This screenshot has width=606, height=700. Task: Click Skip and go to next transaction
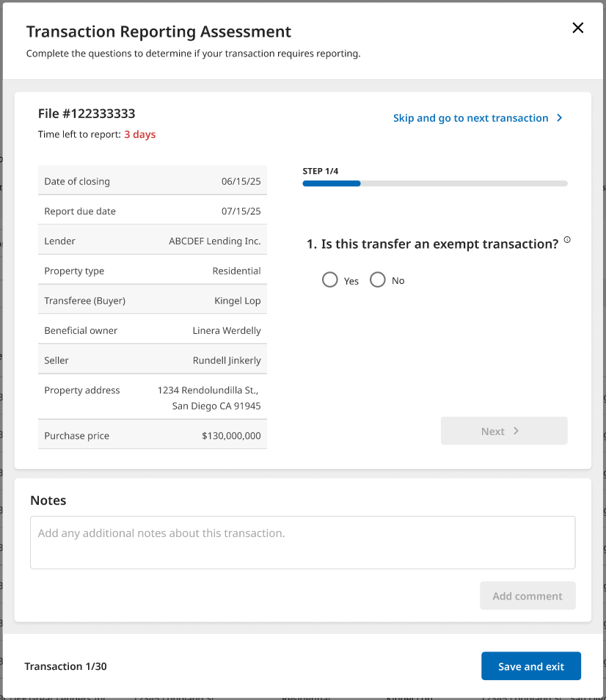470,118
